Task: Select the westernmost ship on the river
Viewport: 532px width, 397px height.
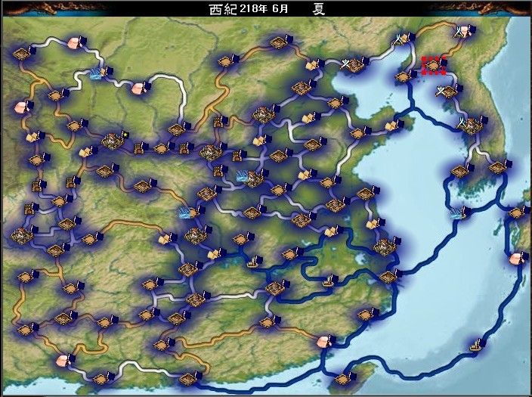Action: [252, 262]
